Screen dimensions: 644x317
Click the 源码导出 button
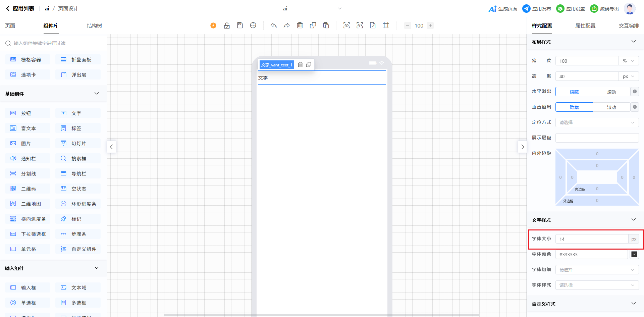[x=604, y=9]
